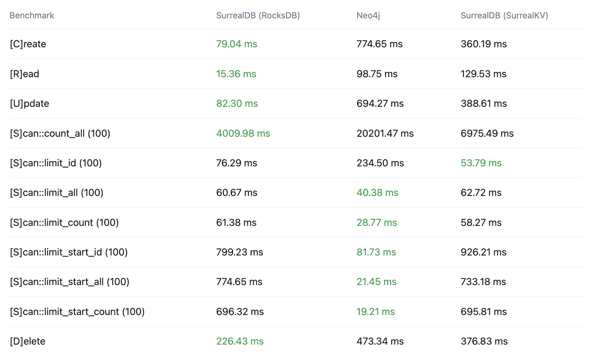Viewport: 589px width, 364px height.
Task: Select the [U]pdate benchmark row label
Action: pyautogui.click(x=29, y=103)
